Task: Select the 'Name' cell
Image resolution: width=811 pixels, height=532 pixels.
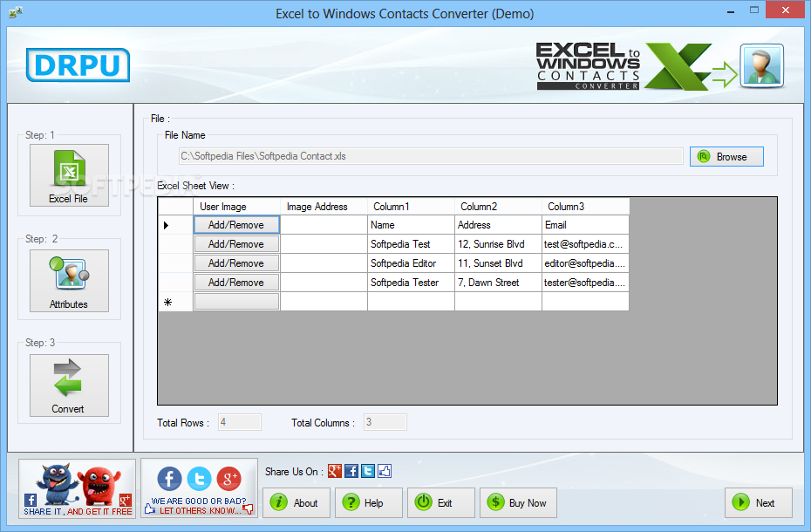Action: pyautogui.click(x=412, y=225)
